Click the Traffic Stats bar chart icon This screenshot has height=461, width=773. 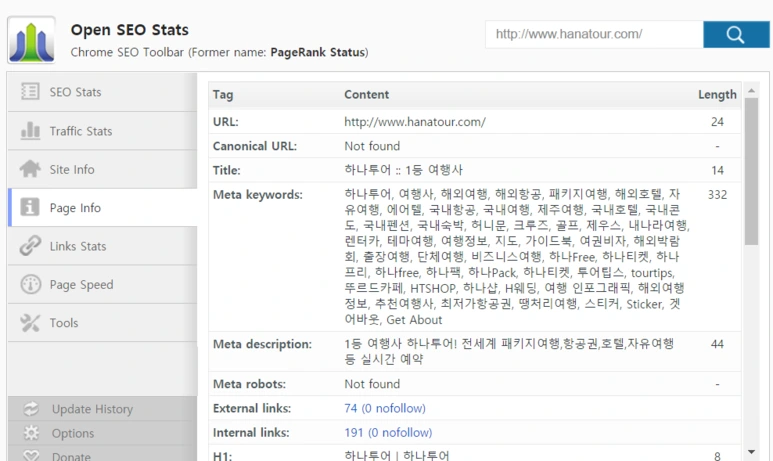[x=30, y=131]
